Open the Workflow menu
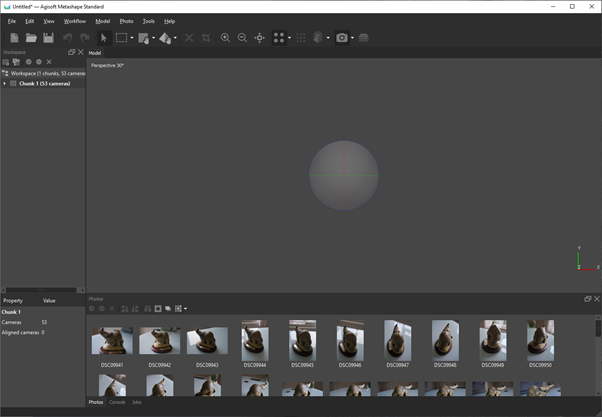The width and height of the screenshot is (602, 417). (x=75, y=21)
